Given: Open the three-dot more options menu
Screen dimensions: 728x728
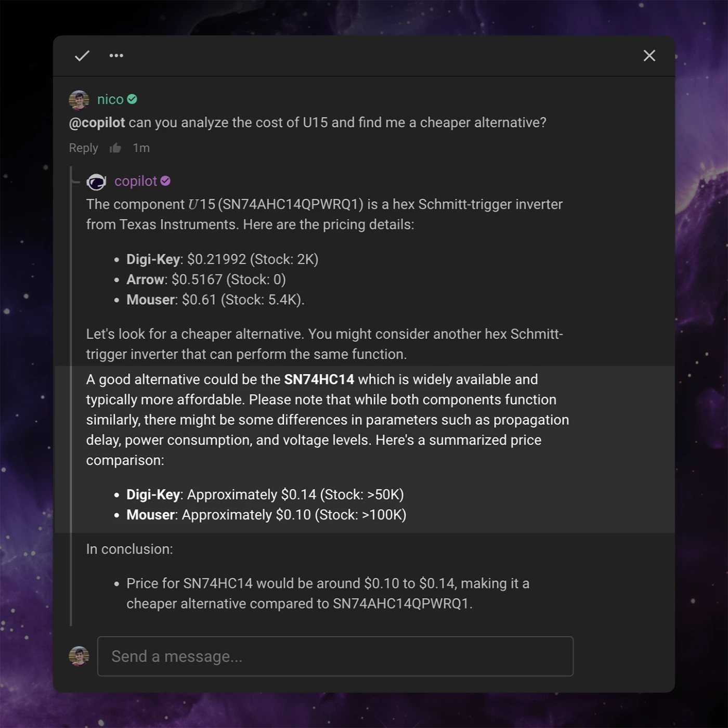Looking at the screenshot, I should click(116, 56).
